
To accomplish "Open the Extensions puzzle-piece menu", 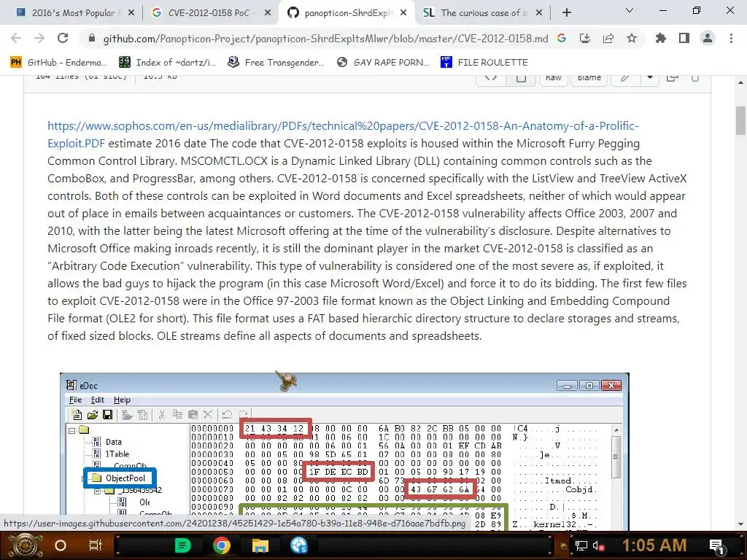I will [661, 38].
